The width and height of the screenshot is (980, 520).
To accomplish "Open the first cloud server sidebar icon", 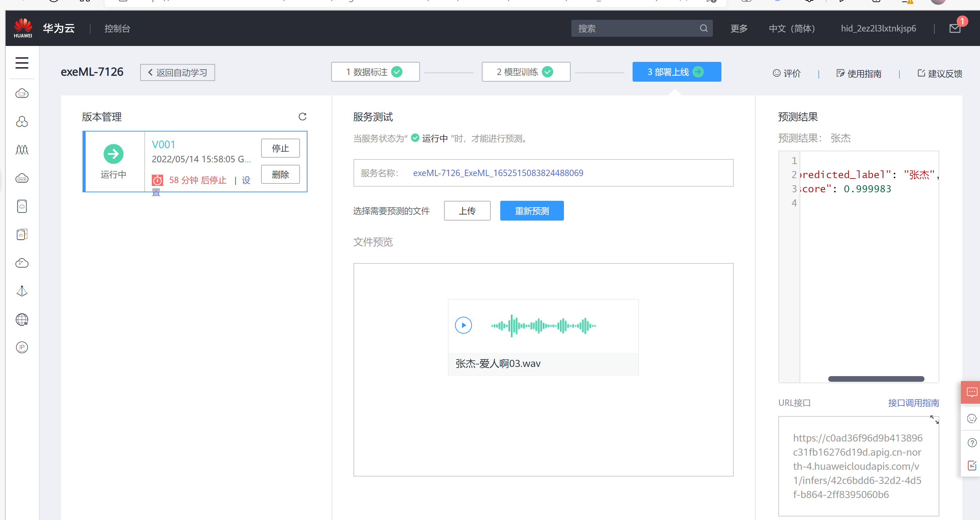I will [22, 93].
